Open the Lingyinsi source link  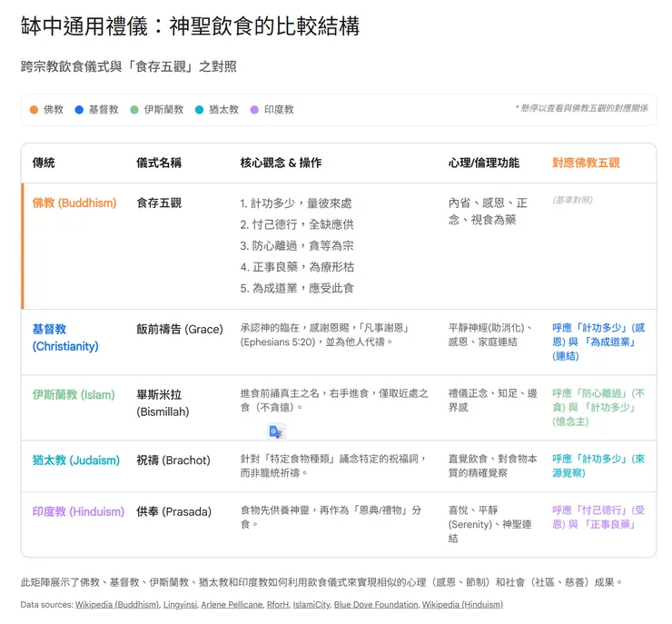(x=181, y=605)
